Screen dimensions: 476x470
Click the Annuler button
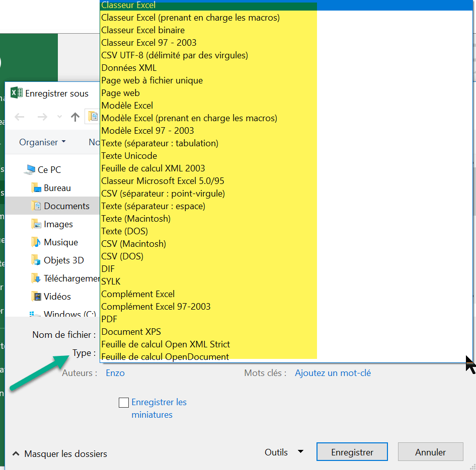tap(431, 452)
